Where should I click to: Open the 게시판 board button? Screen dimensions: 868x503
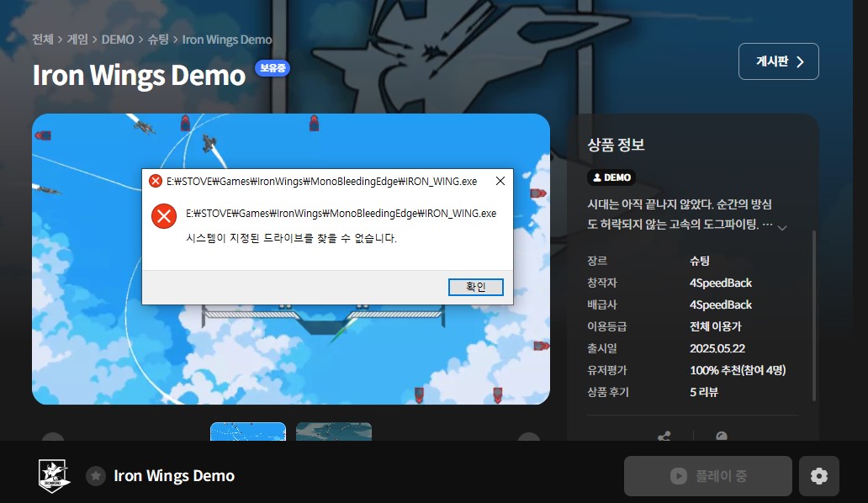778,61
